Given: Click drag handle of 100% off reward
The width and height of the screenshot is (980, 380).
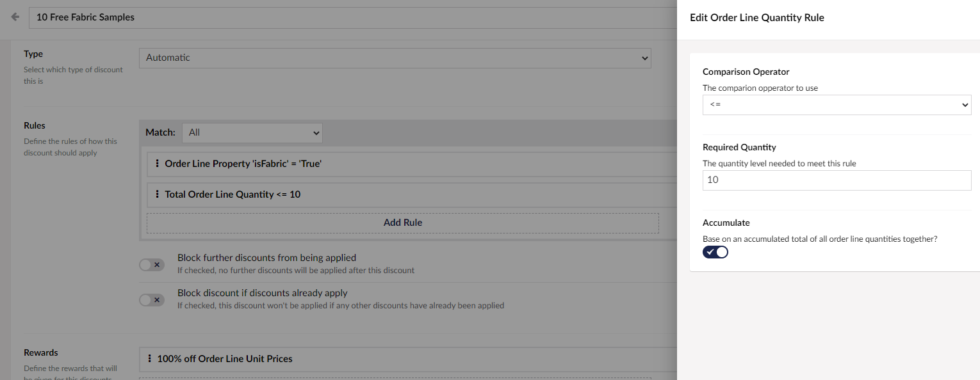Looking at the screenshot, I should point(150,359).
